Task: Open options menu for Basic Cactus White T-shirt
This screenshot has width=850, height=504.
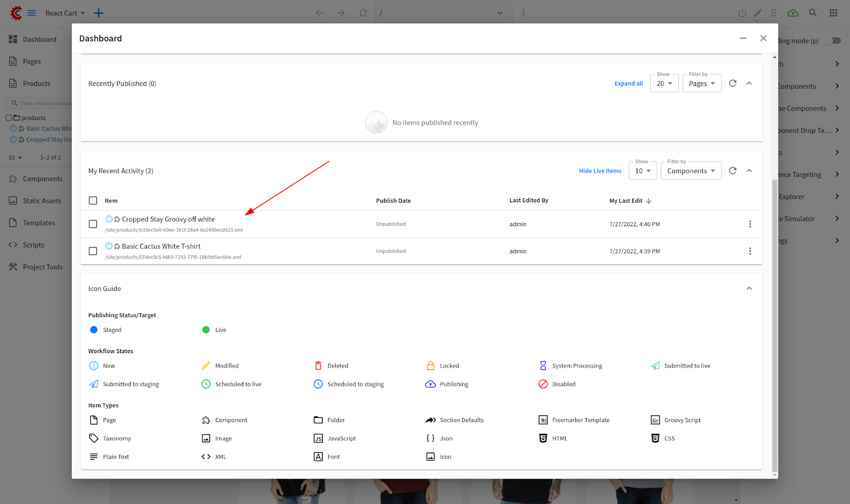Action: click(750, 251)
